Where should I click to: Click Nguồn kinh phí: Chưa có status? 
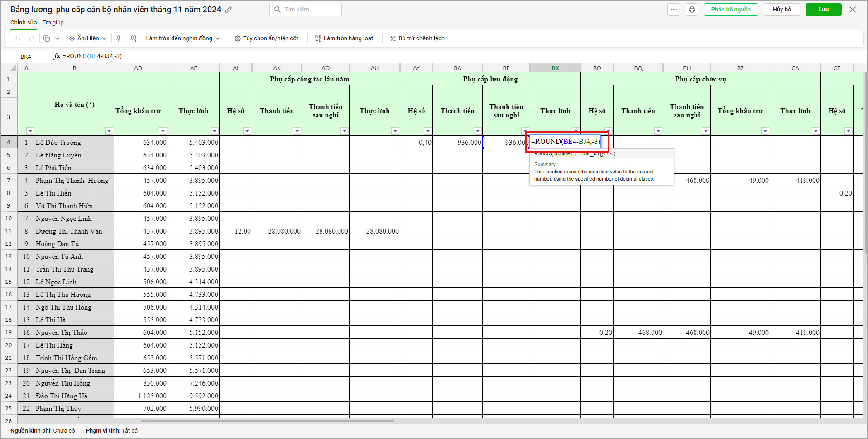[43, 430]
